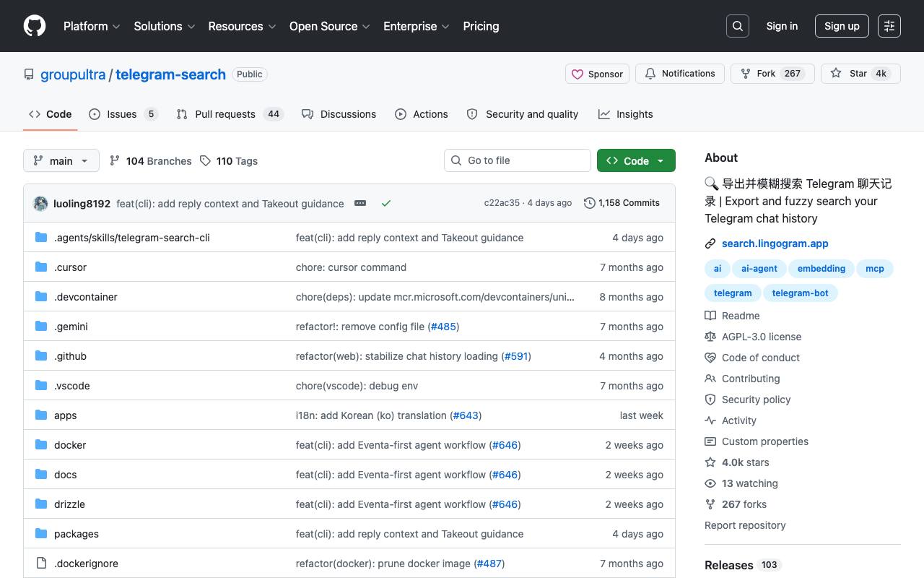Click the note icon beside Custom properties

pyautogui.click(x=710, y=441)
